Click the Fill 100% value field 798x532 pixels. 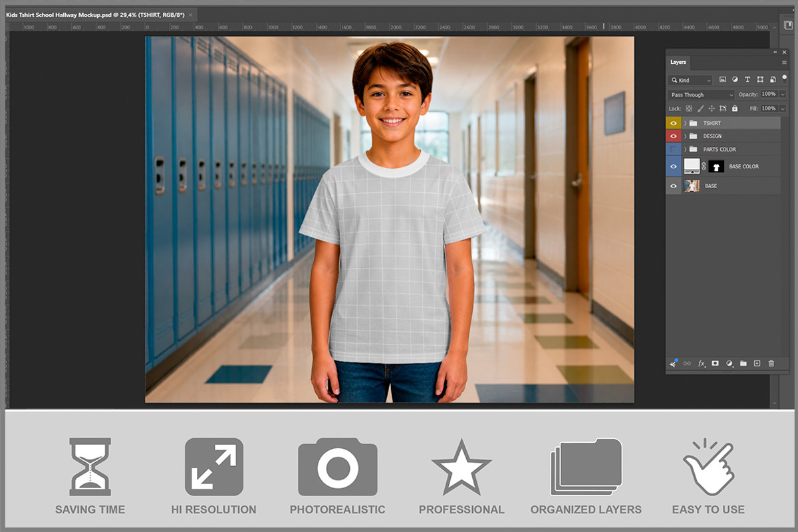[x=769, y=108]
